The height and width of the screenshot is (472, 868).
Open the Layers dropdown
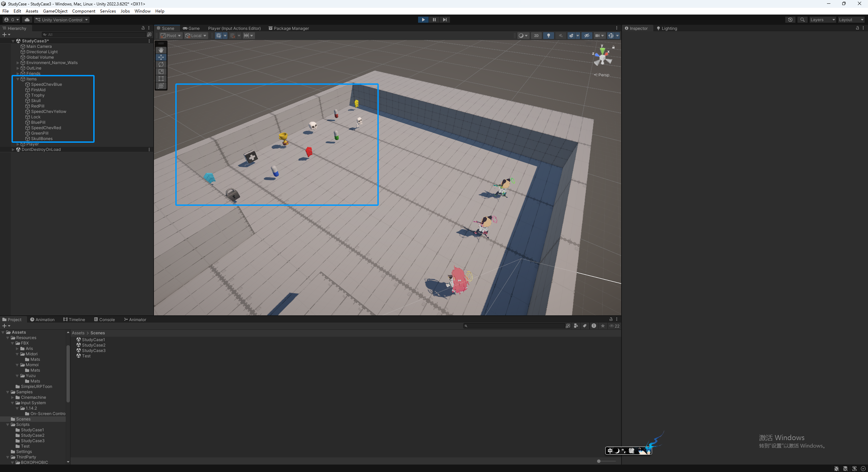822,20
